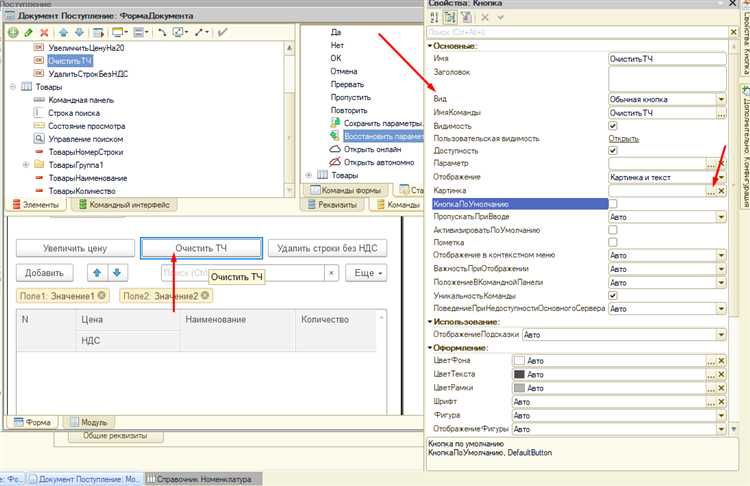Clear search field X in form preview

331,273
